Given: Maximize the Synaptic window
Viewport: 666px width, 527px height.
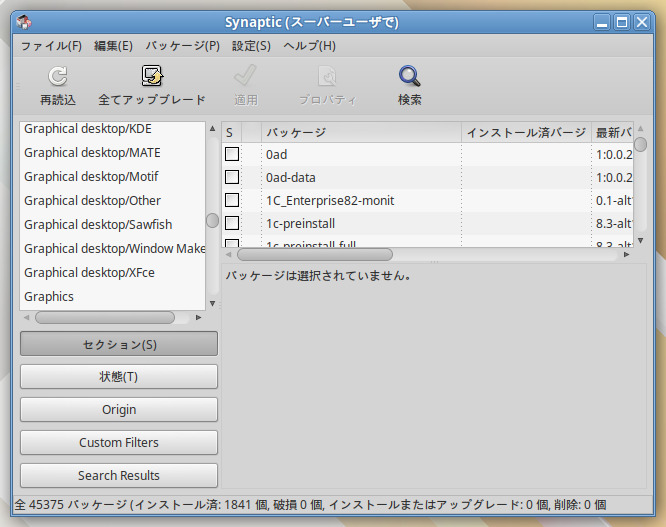Looking at the screenshot, I should 622,22.
